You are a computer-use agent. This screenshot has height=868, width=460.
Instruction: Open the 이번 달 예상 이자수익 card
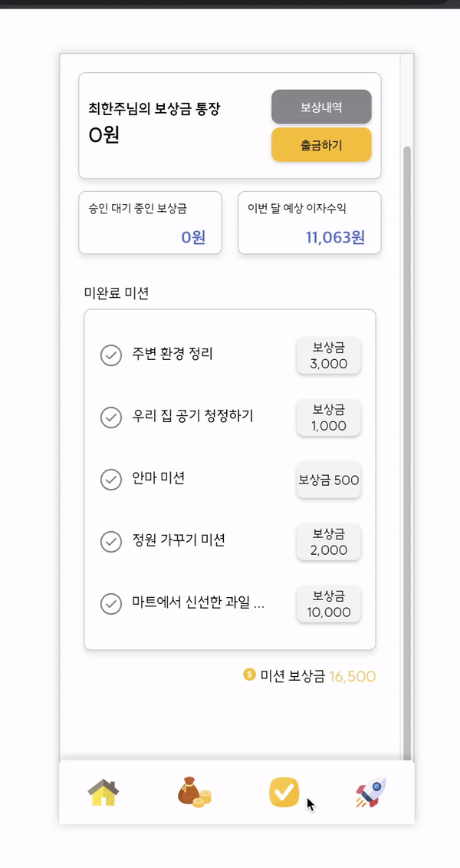point(310,223)
